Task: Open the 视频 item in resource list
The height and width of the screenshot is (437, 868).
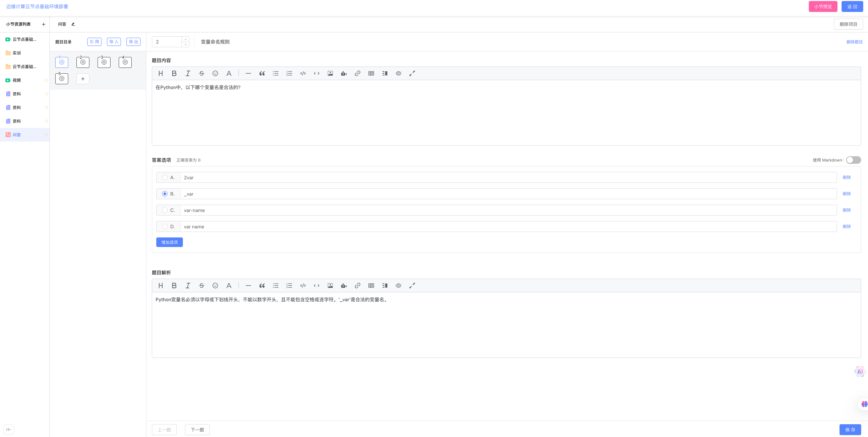Action: 17,80
